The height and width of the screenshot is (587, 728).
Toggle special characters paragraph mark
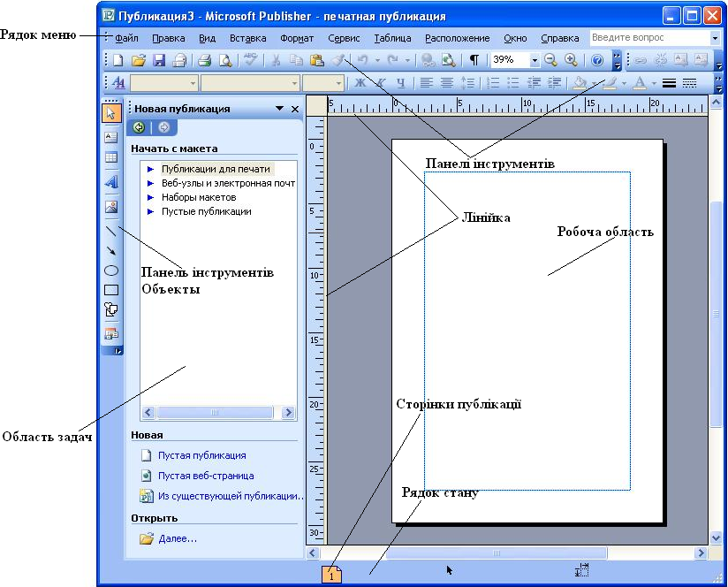click(x=474, y=60)
